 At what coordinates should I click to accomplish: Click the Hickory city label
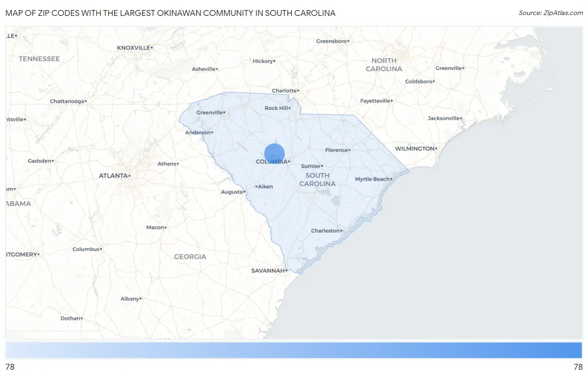click(263, 61)
